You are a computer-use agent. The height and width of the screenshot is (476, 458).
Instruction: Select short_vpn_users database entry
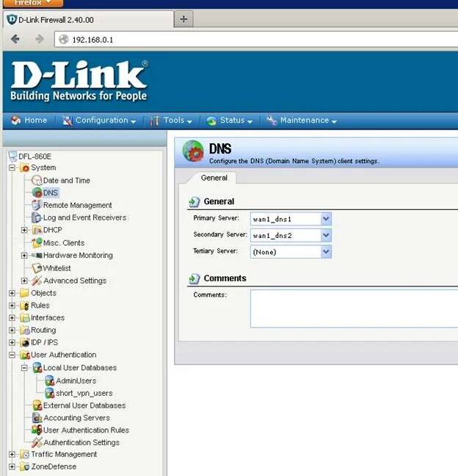click(84, 393)
